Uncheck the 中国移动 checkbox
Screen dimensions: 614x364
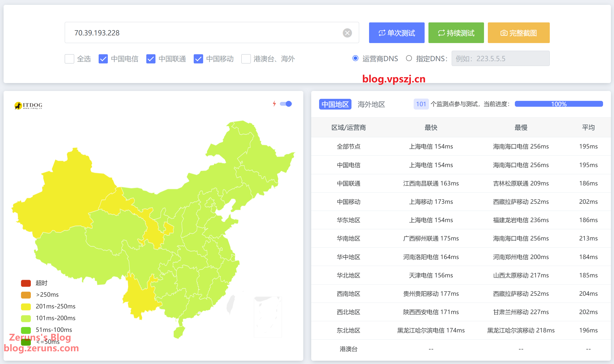(x=198, y=59)
